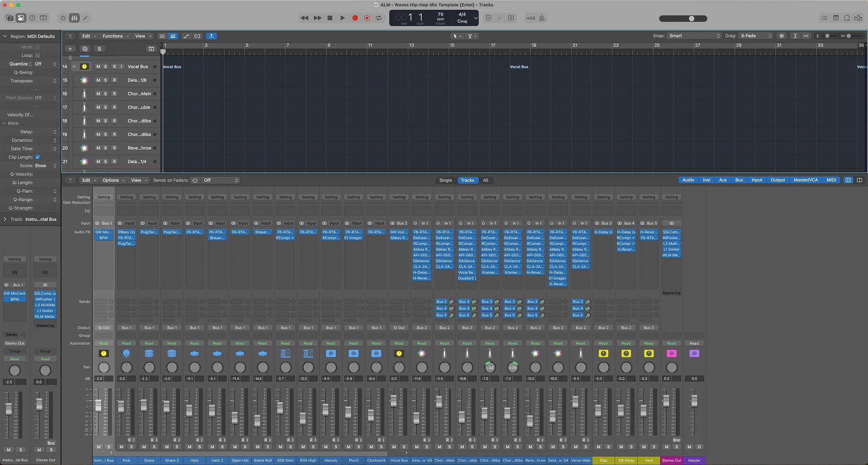Click the Stereo Out channel strip icon
Image resolution: width=868 pixels, height=465 pixels.
click(671, 353)
